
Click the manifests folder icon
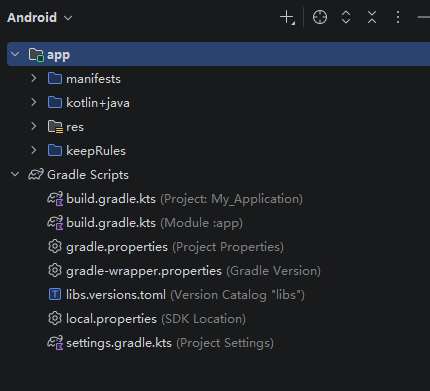click(55, 78)
